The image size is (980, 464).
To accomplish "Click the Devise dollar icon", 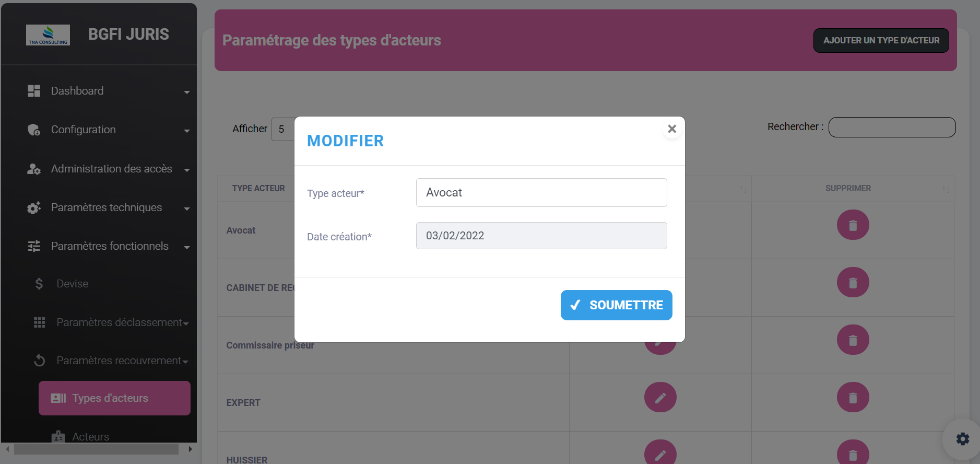I will pyautogui.click(x=39, y=284).
